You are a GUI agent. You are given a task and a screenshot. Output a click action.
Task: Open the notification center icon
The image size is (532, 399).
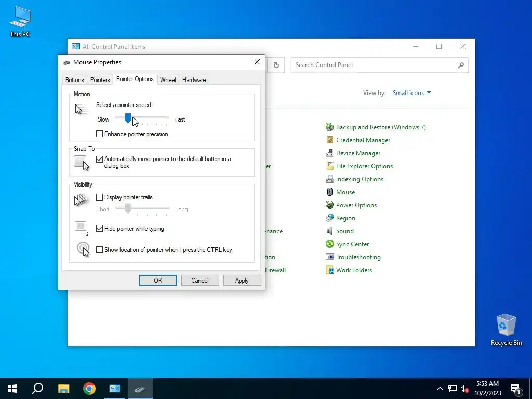515,389
